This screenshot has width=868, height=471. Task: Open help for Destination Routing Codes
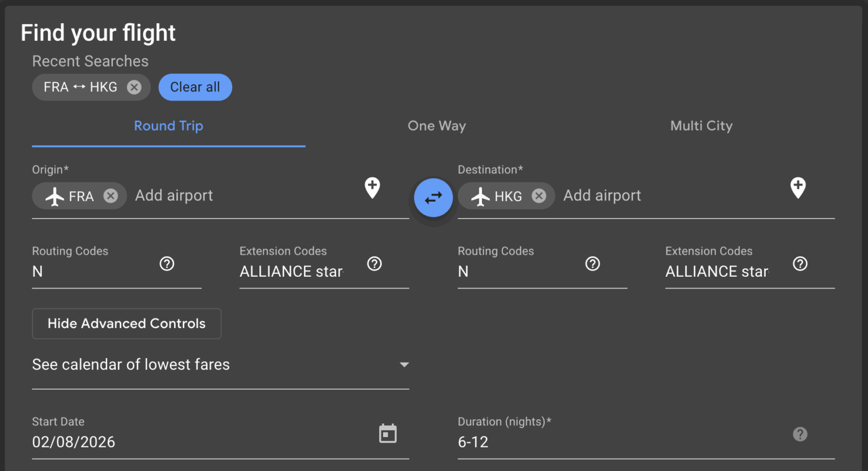pyautogui.click(x=592, y=264)
